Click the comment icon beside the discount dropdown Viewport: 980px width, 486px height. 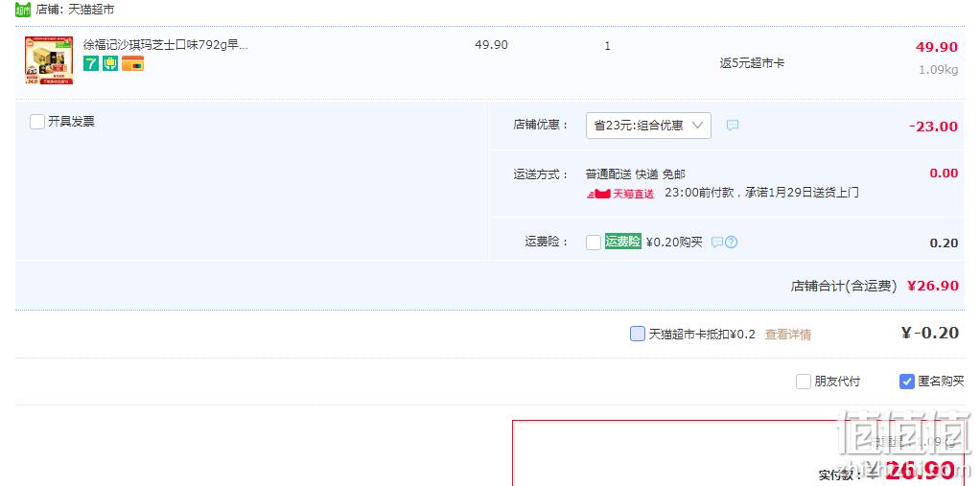pos(733,126)
